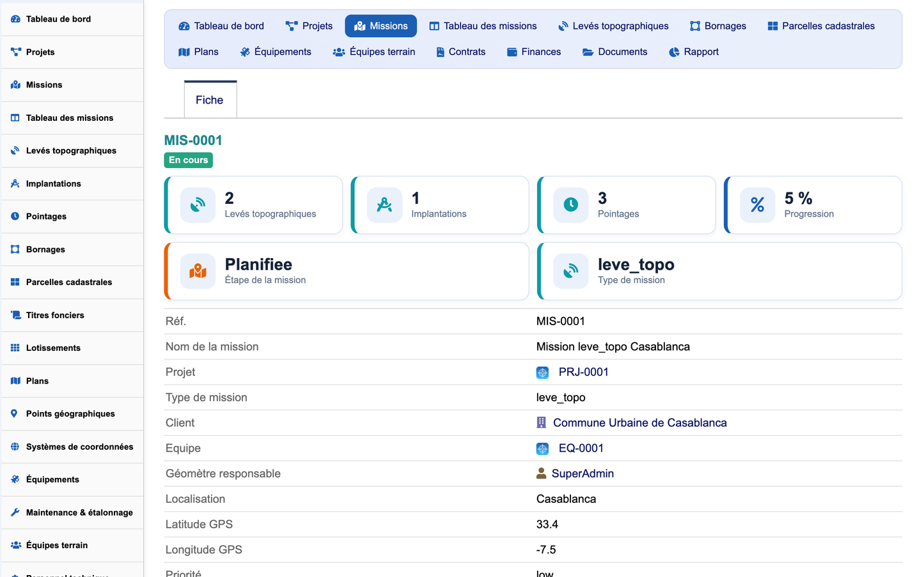
Task: Click the Étape de la mission map icon
Action: tap(198, 271)
